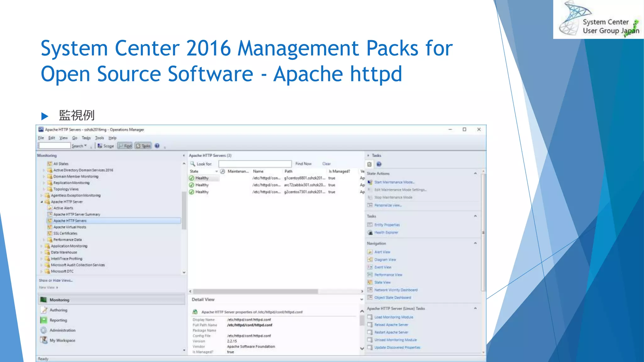Open SSL Certificates view icon
Screen dimensions: 644x362
point(49,233)
